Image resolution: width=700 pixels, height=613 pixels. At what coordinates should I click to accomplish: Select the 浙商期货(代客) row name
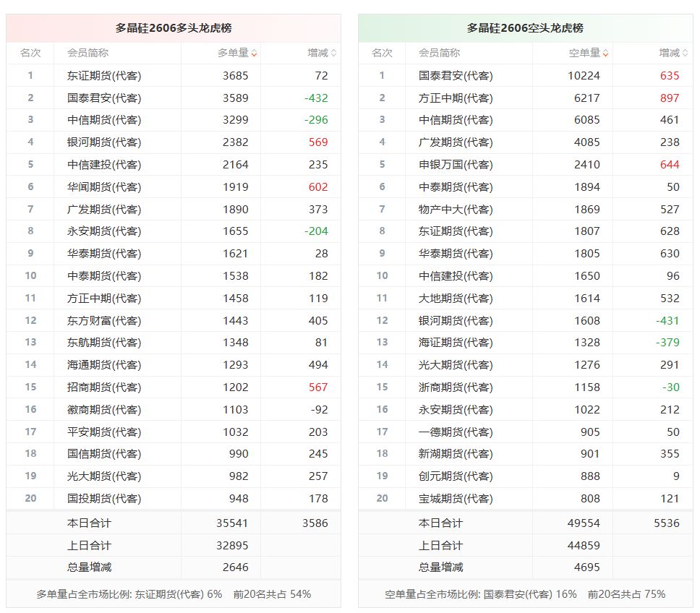456,387
